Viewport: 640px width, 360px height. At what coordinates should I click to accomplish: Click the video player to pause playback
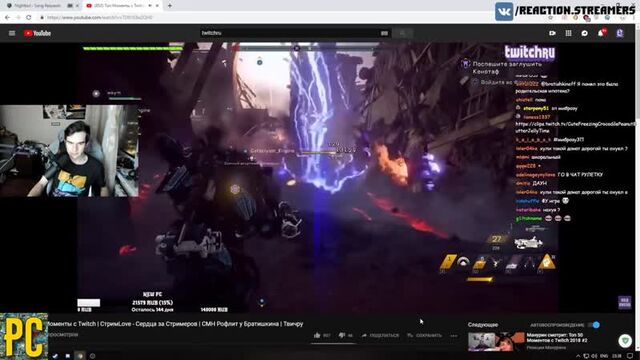pos(318,178)
